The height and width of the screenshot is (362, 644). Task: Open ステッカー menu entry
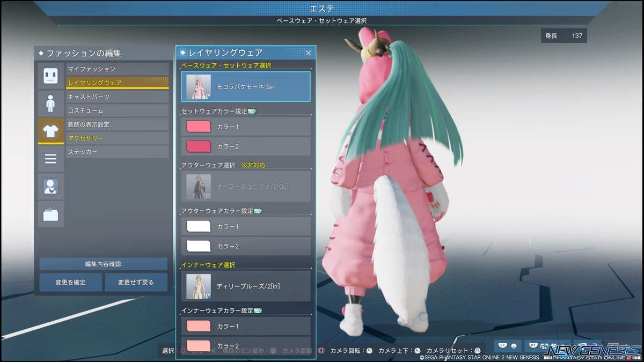click(x=118, y=152)
